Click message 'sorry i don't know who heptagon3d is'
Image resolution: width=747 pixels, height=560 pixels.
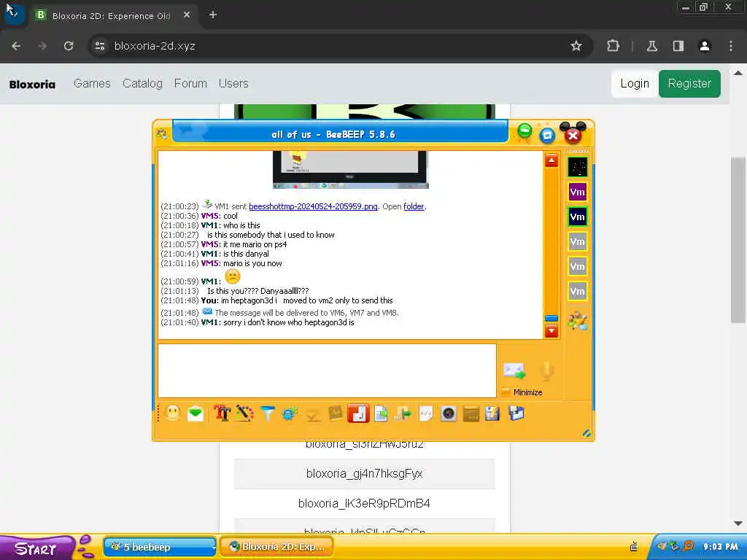click(289, 322)
